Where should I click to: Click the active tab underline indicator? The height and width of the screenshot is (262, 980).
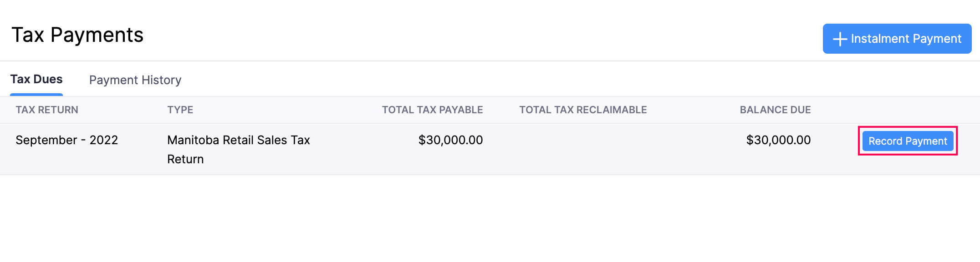(37, 95)
